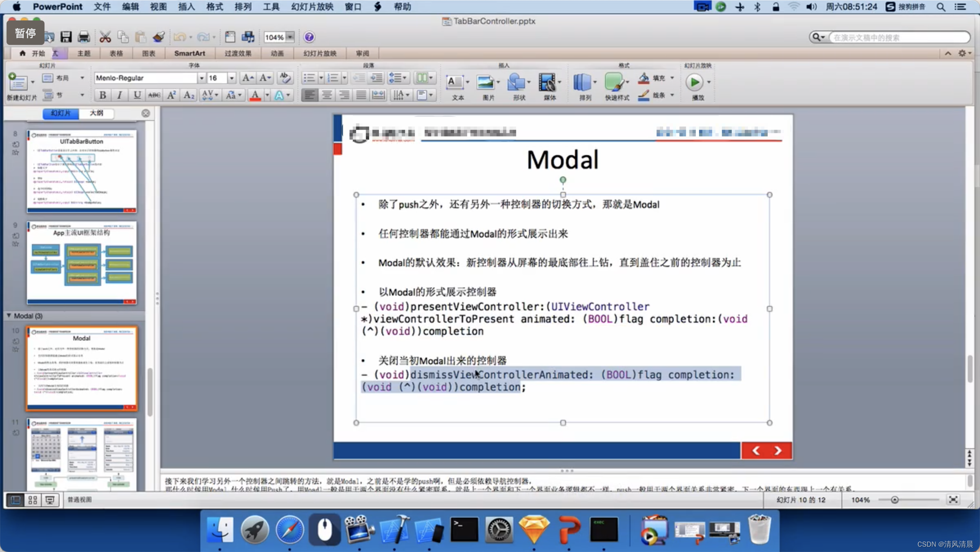This screenshot has width=980, height=552.
Task: Click the text effects blue A swatch
Action: click(x=279, y=95)
